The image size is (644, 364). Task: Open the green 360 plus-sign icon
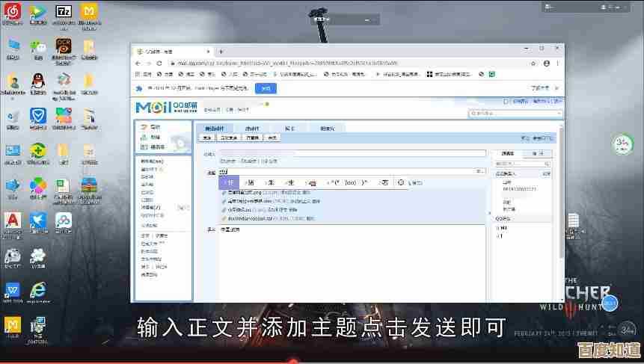point(38,151)
